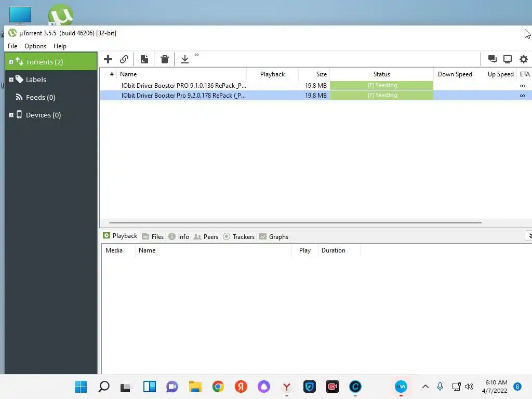Click the Seeding status bar of 9.2.0.178 torrent
The image size is (532, 399).
pyautogui.click(x=382, y=96)
